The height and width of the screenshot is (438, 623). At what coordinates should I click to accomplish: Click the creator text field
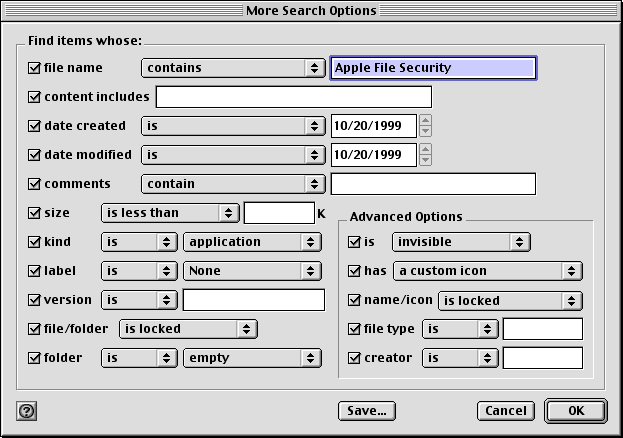point(543,358)
